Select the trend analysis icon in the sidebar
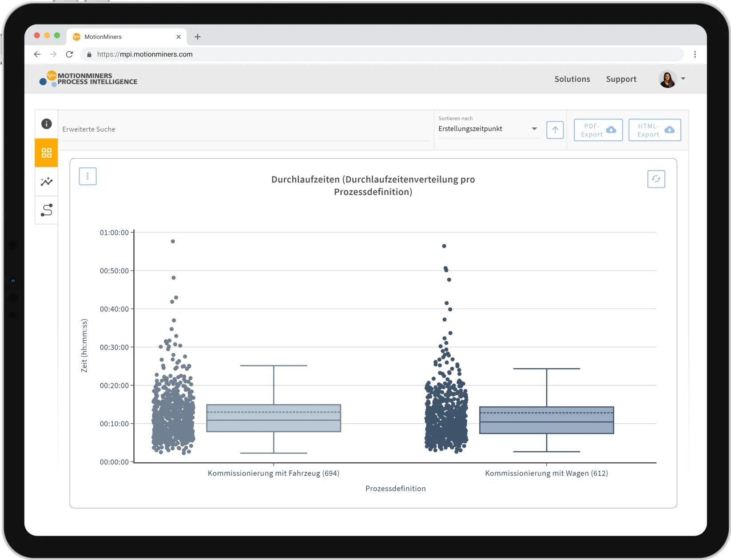 click(46, 182)
